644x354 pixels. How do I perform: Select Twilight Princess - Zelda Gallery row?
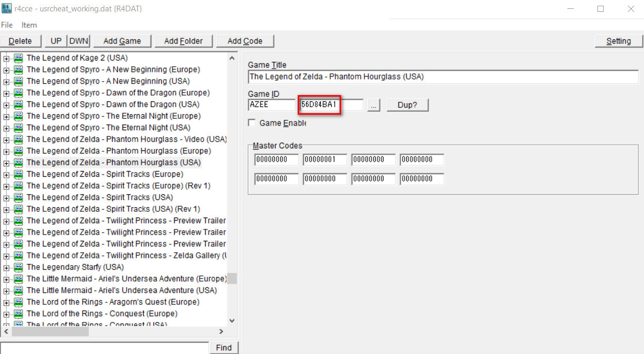tap(126, 255)
